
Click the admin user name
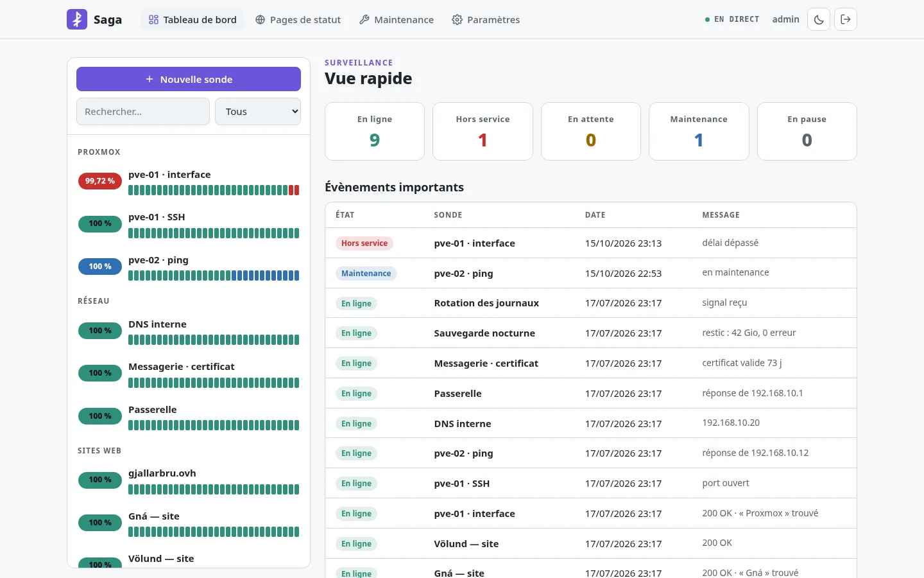point(785,19)
